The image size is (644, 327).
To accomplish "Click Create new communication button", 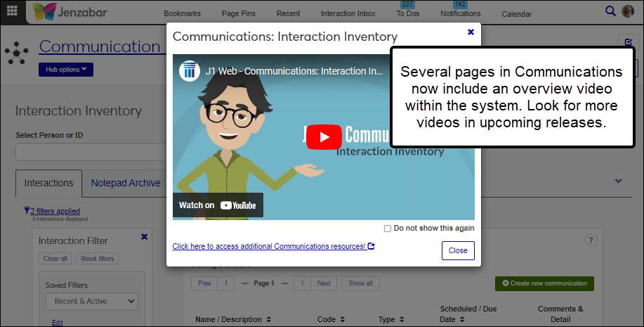I will [544, 283].
